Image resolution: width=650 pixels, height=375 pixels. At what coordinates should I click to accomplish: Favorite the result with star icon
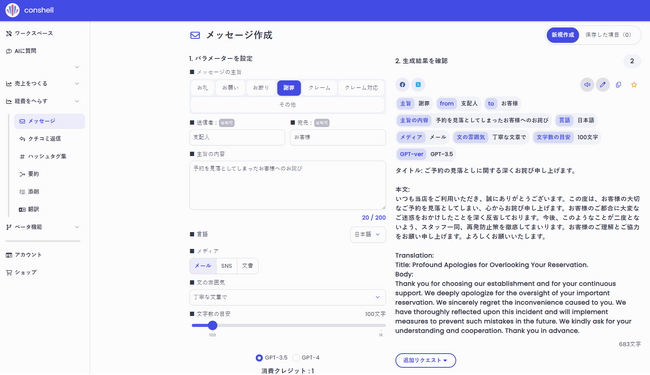634,85
